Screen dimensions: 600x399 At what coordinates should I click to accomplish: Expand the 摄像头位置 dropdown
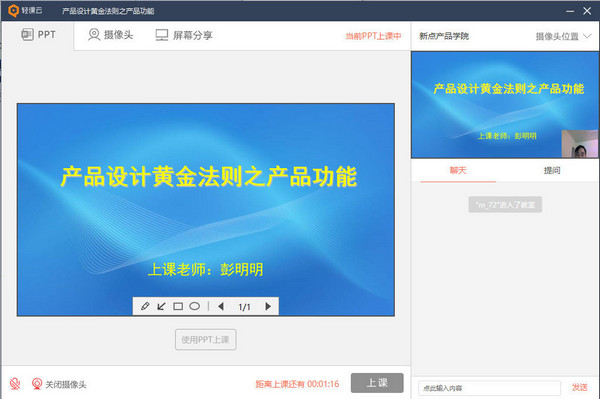(563, 36)
